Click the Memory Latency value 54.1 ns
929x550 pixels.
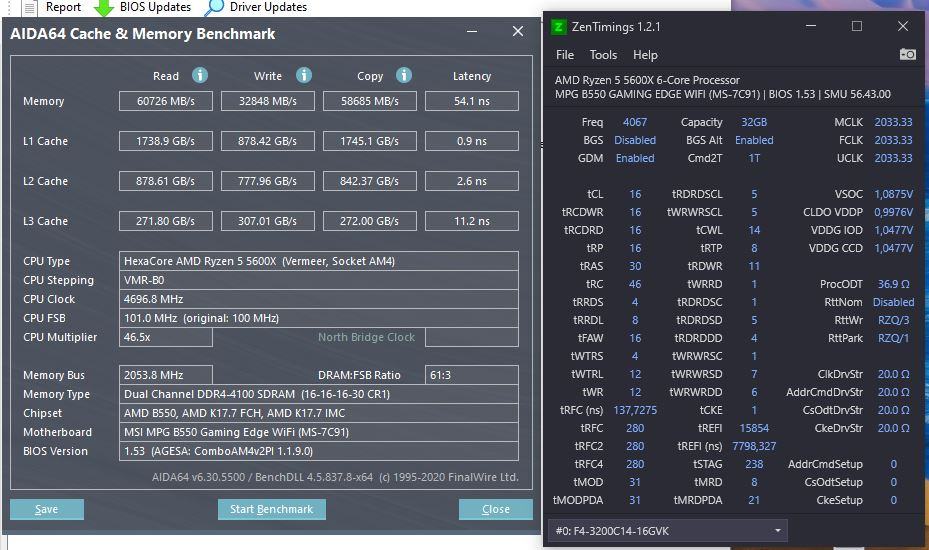472,101
